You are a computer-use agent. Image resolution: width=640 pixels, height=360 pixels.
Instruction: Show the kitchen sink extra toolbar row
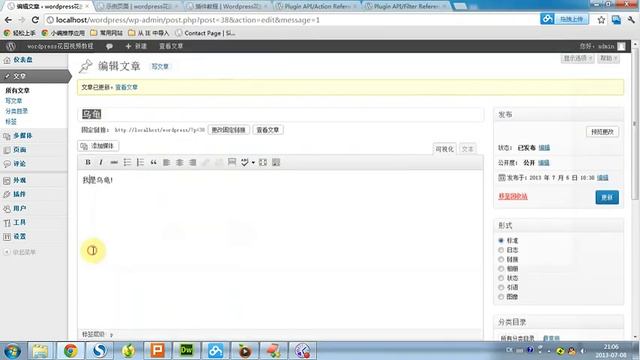(x=276, y=162)
